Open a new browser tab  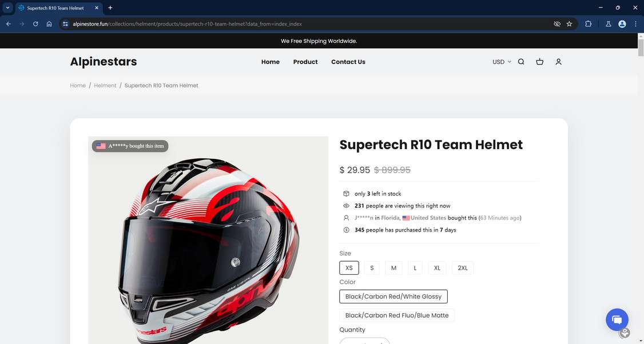[110, 8]
